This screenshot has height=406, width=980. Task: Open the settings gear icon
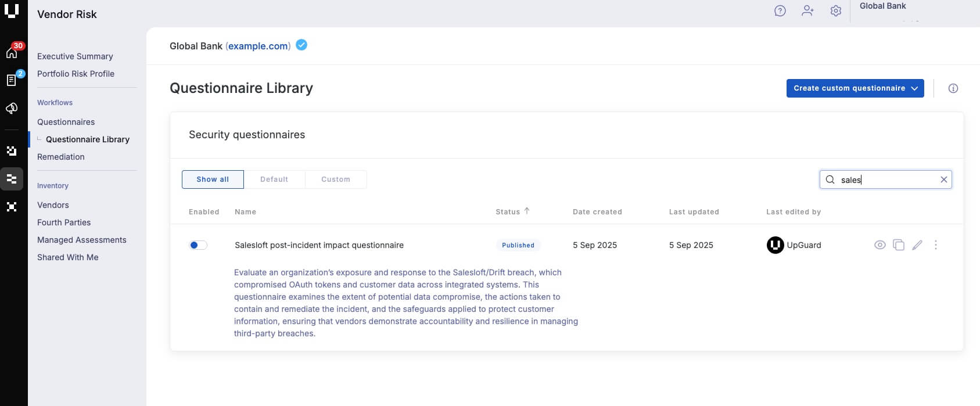point(835,10)
